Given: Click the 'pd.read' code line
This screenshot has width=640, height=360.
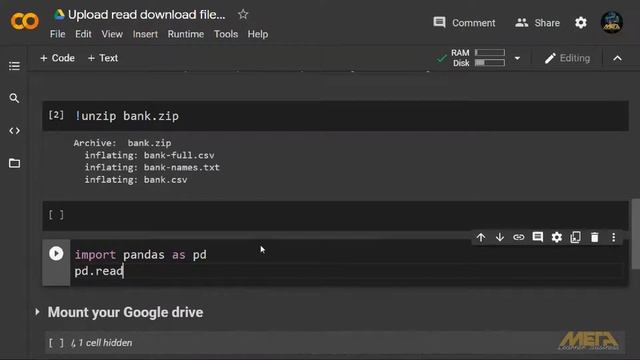Looking at the screenshot, I should (x=99, y=271).
